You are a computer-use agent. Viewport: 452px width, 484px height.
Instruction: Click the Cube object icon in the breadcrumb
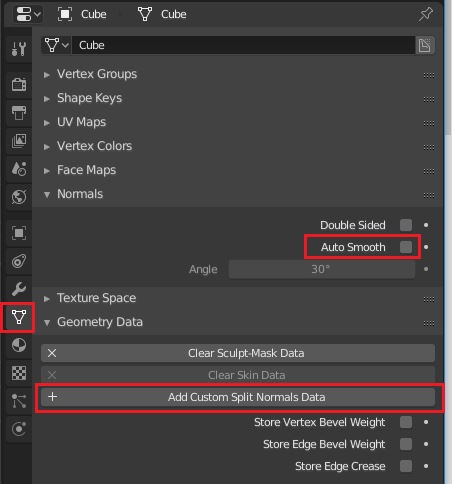click(x=65, y=14)
